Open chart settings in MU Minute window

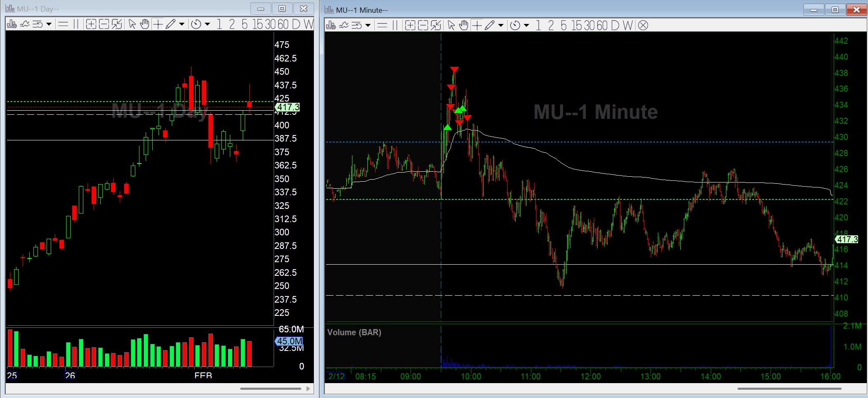331,26
